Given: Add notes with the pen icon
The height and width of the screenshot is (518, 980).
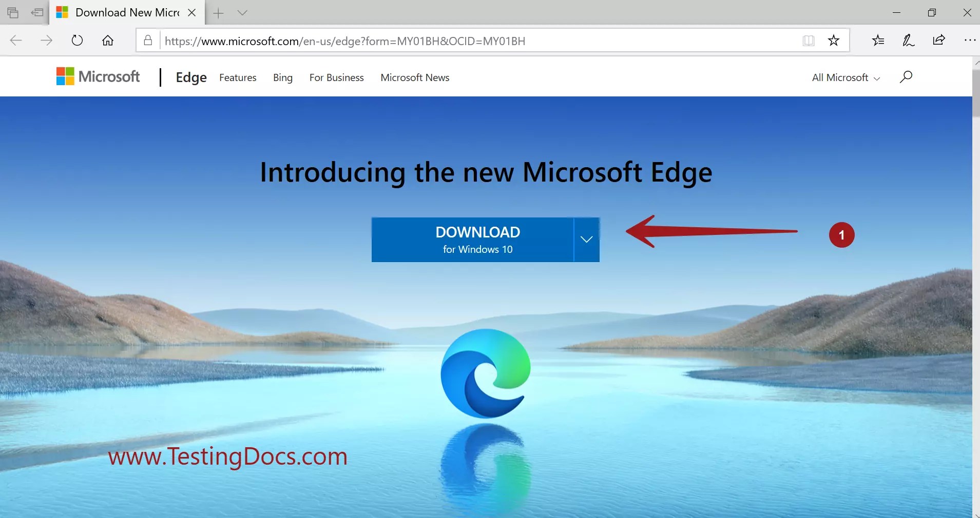Looking at the screenshot, I should tap(909, 40).
